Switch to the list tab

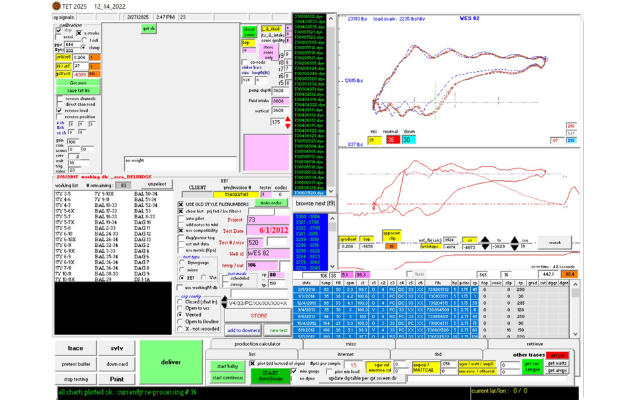point(252,354)
